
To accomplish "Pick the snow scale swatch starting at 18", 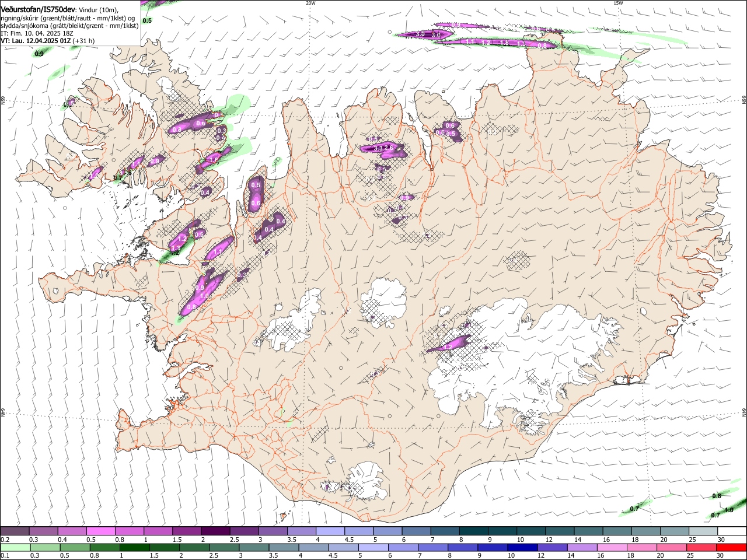I will [645, 531].
